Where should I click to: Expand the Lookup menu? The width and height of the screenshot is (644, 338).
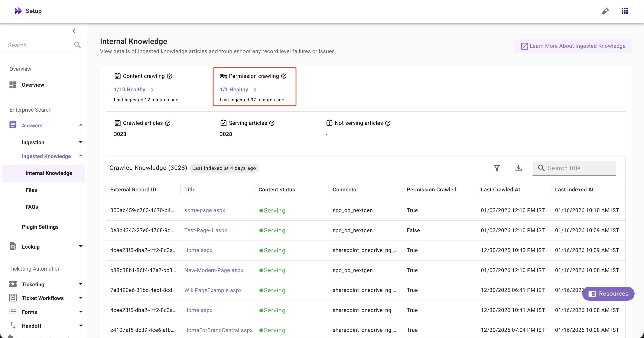(81, 247)
